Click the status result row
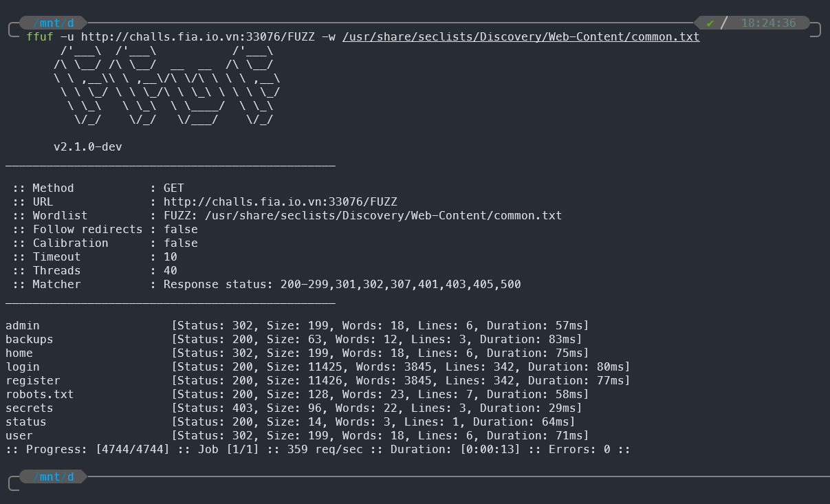 point(290,421)
